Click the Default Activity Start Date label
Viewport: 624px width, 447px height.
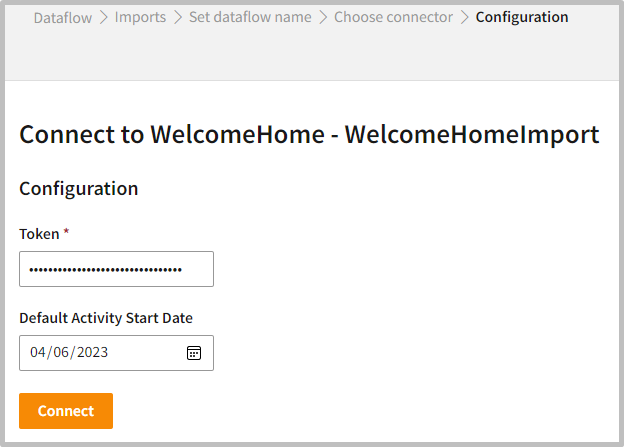tap(106, 318)
